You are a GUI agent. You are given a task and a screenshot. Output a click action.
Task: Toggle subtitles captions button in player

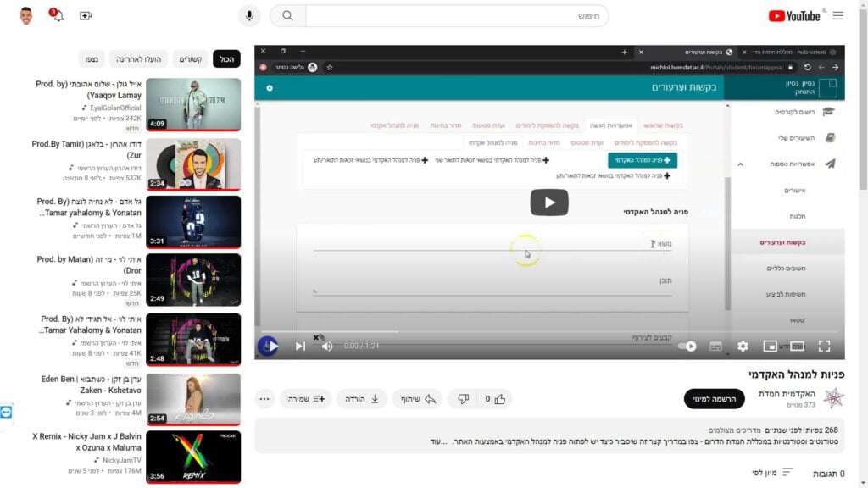pos(715,346)
